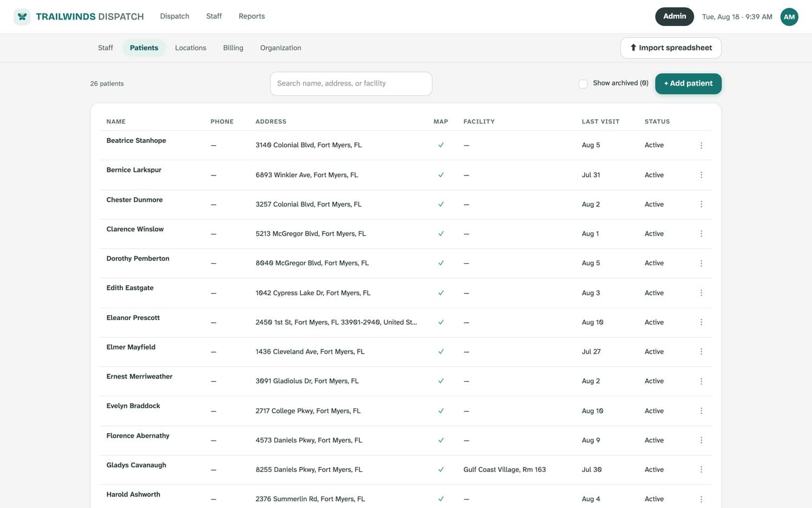Image resolution: width=812 pixels, height=508 pixels.
Task: Open row menu for Eleanor Prescott
Action: (701, 322)
